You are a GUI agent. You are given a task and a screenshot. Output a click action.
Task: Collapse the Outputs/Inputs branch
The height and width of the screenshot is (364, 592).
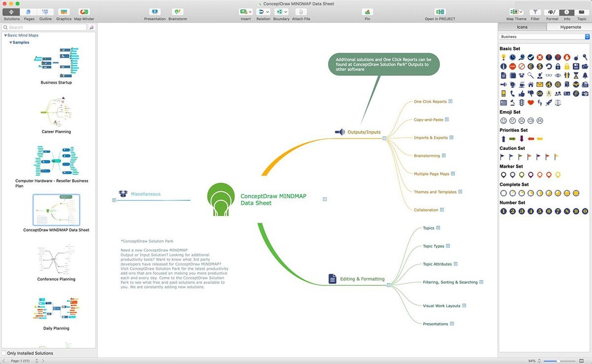point(384,138)
